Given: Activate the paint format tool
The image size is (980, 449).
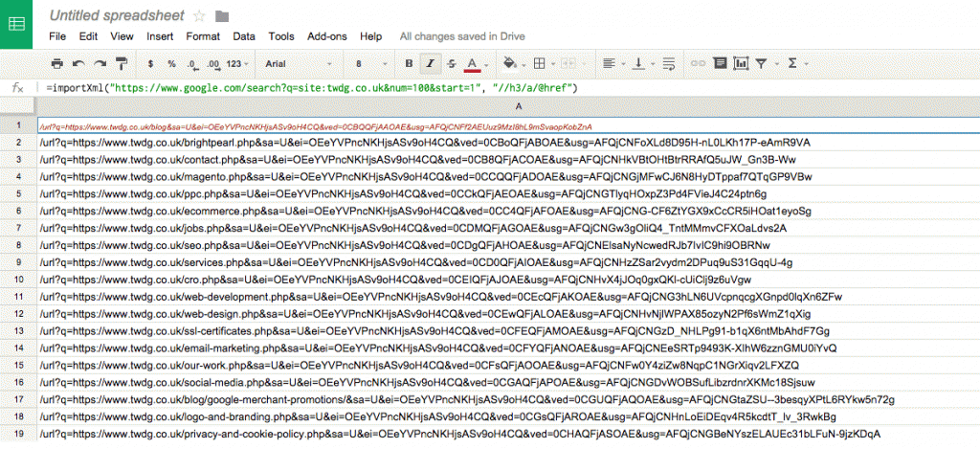Looking at the screenshot, I should [x=122, y=64].
